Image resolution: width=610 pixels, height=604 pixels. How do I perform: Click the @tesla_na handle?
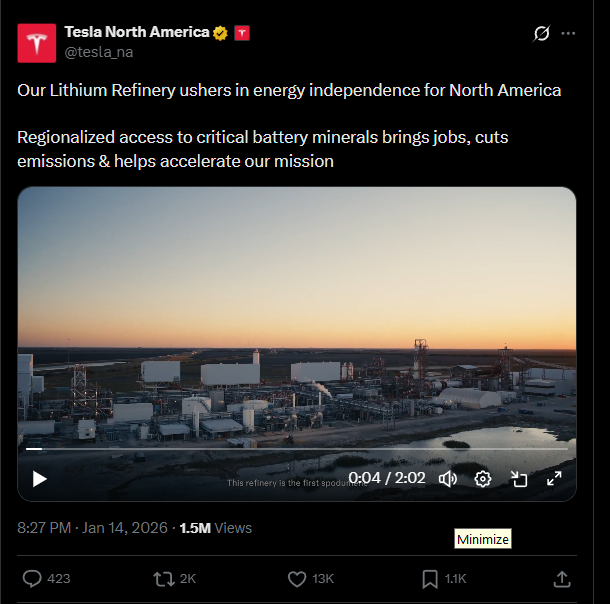[x=98, y=51]
